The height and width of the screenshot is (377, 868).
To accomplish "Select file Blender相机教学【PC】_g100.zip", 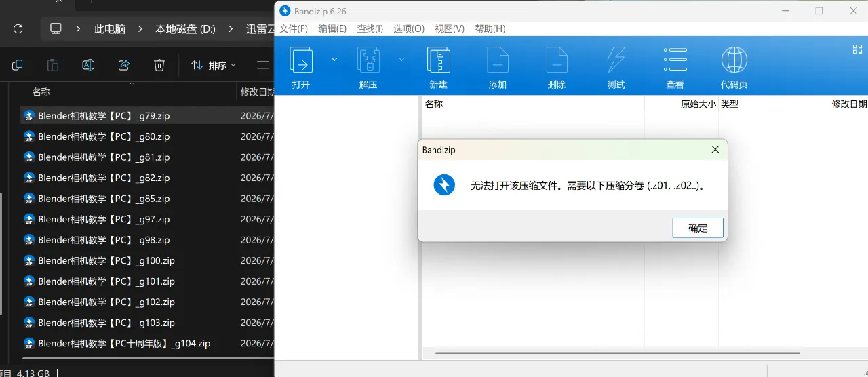I will point(106,260).
